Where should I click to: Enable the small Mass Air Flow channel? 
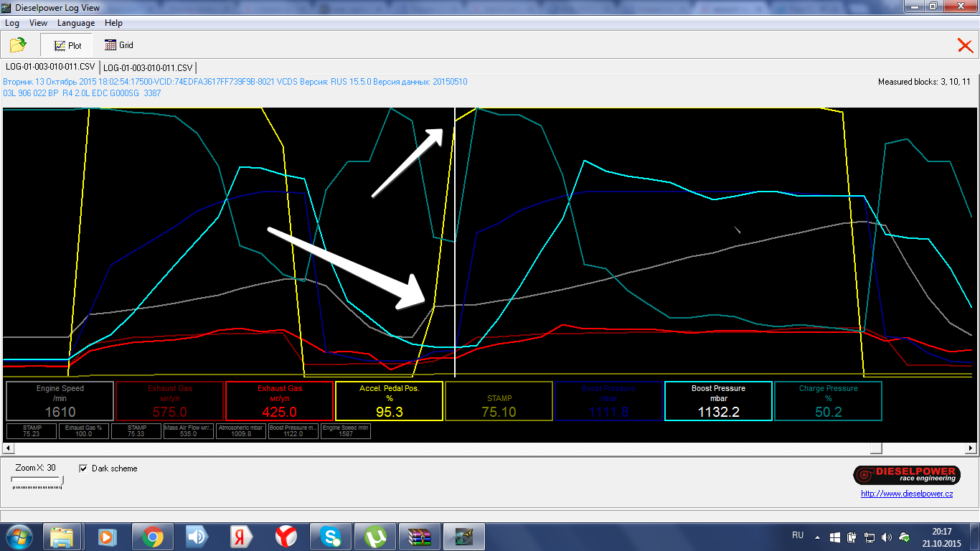click(189, 431)
